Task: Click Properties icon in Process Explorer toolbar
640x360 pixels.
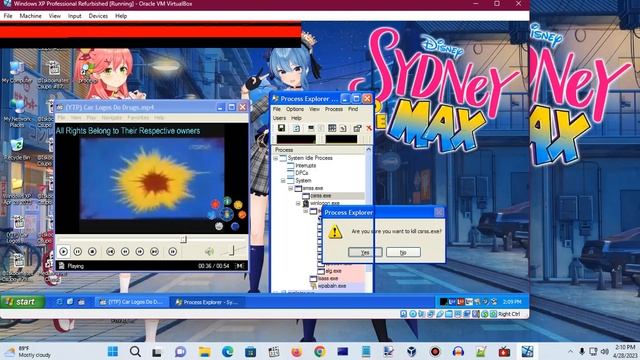Action: pos(357,128)
